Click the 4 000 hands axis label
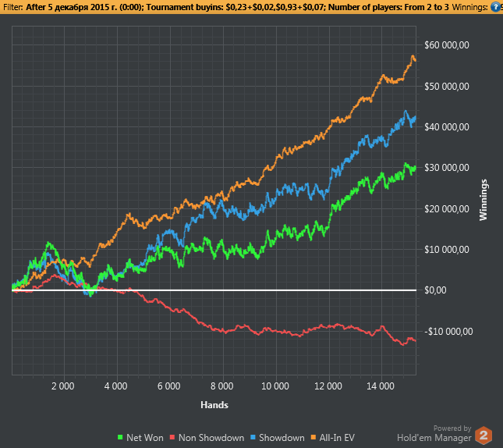 click(115, 386)
